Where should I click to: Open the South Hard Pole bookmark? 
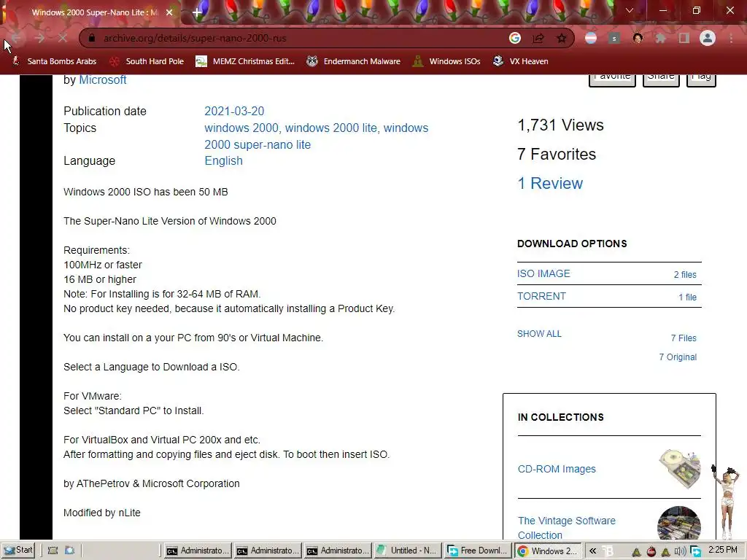(x=147, y=61)
